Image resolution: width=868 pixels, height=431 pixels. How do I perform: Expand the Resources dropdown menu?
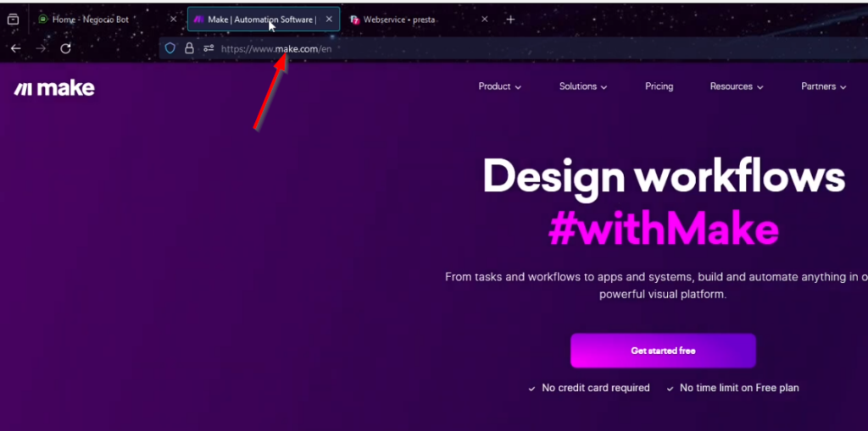pyautogui.click(x=737, y=87)
